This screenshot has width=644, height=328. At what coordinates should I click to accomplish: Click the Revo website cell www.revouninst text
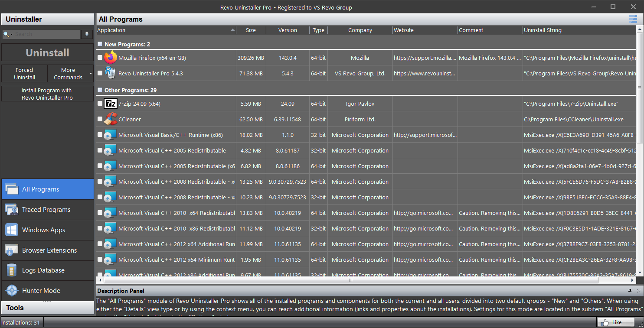(425, 73)
